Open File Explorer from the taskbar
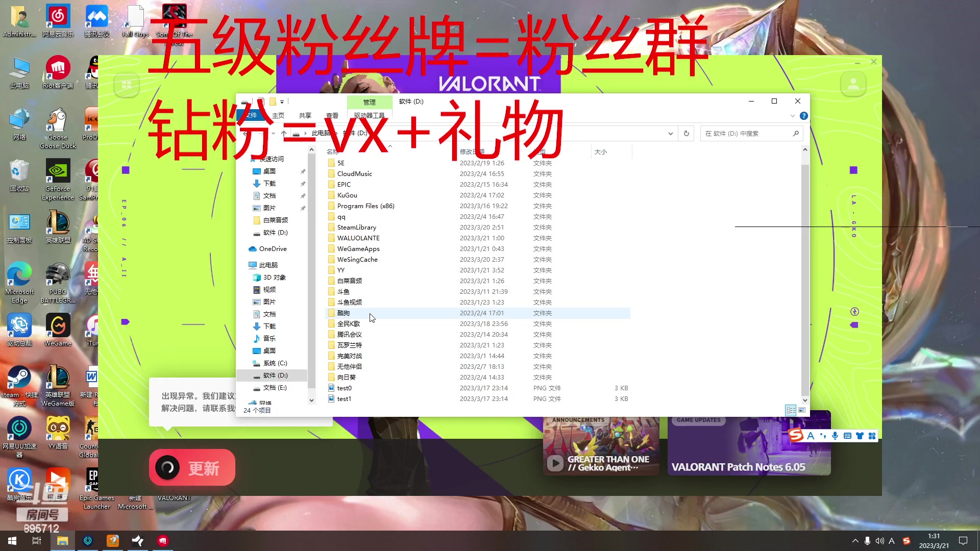Image resolution: width=980 pixels, height=551 pixels. click(x=62, y=540)
